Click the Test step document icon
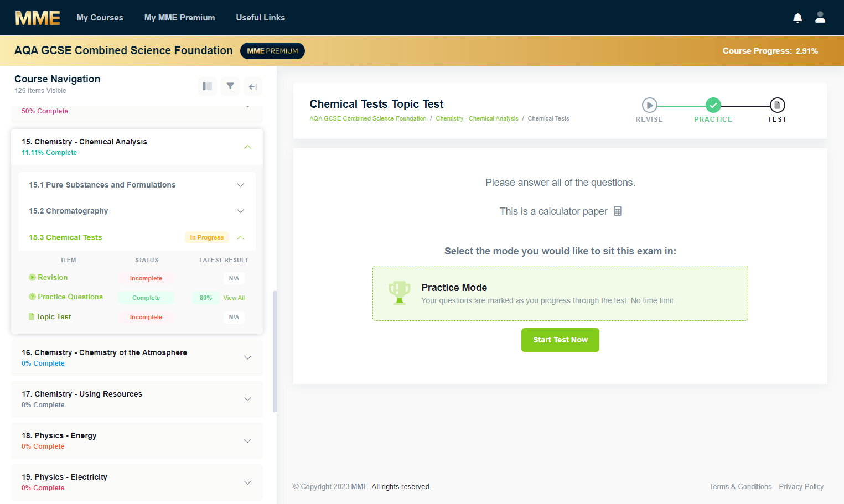844x504 pixels. (777, 105)
